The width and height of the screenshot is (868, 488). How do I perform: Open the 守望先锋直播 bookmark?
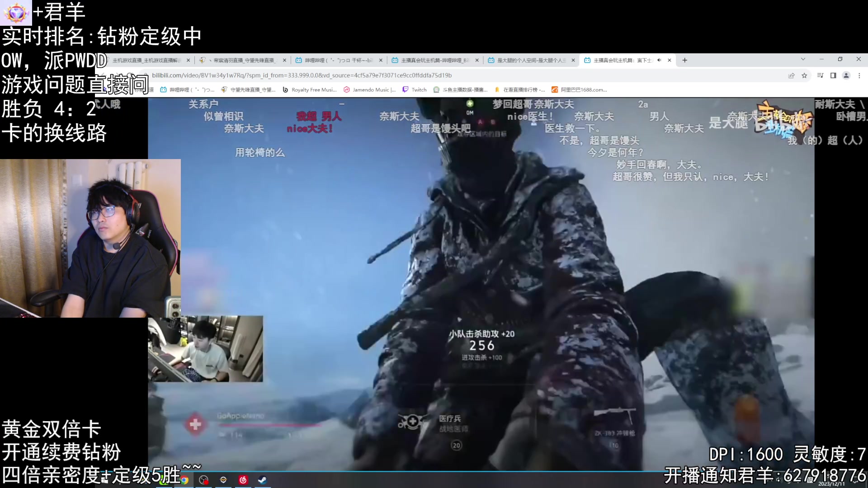click(x=248, y=89)
